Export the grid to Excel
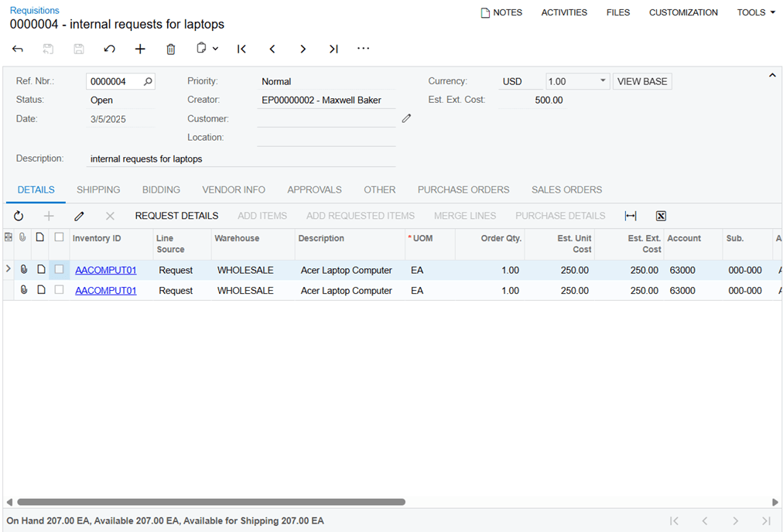This screenshot has width=783, height=532. pos(660,216)
